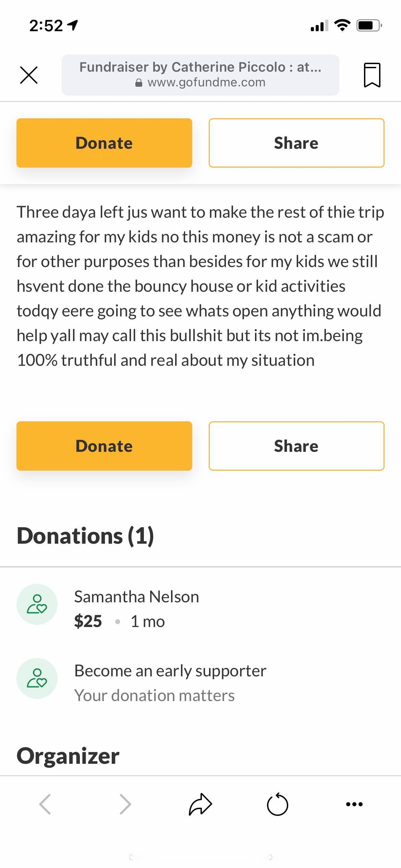401x868 pixels.
Task: Tap Samantha Nelson donor name
Action: 136,597
